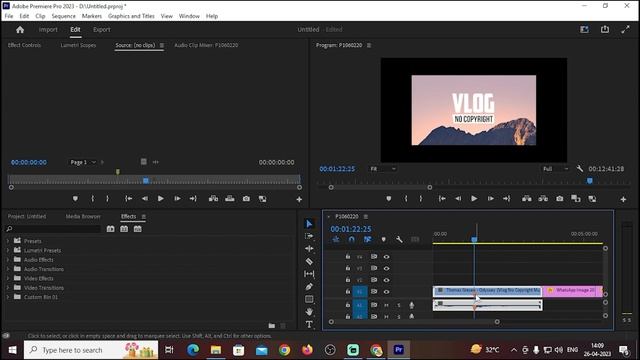Play the Program monitor
The height and width of the screenshot is (360, 640).
tap(474, 199)
